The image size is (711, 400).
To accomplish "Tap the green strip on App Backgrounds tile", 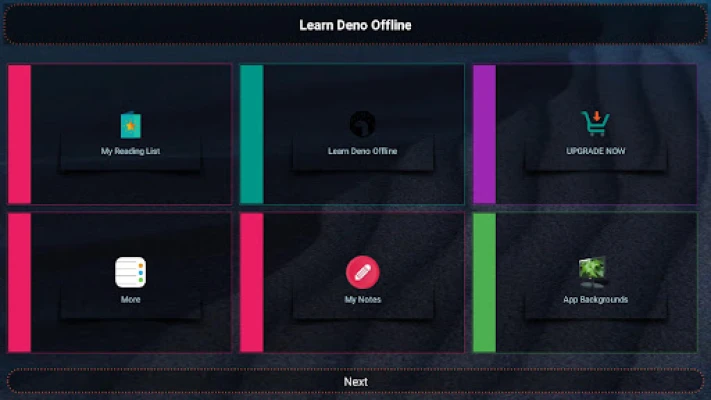I will (484, 282).
